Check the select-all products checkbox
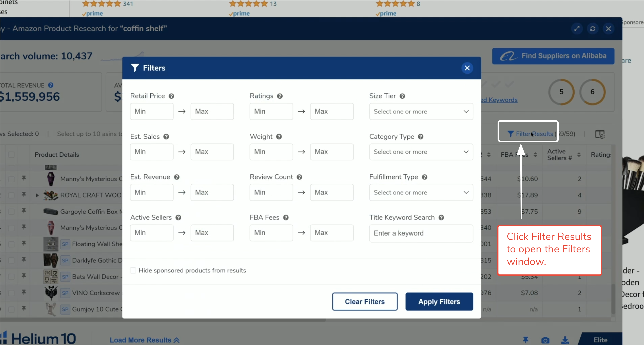644x345 pixels. click(x=12, y=154)
